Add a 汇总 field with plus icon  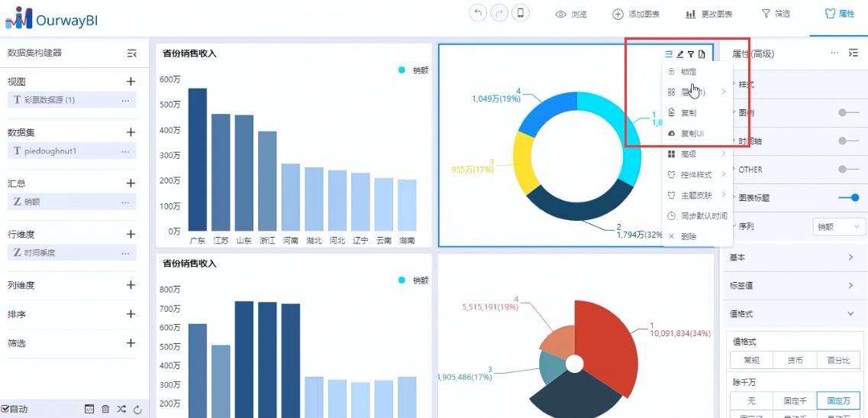coord(131,183)
